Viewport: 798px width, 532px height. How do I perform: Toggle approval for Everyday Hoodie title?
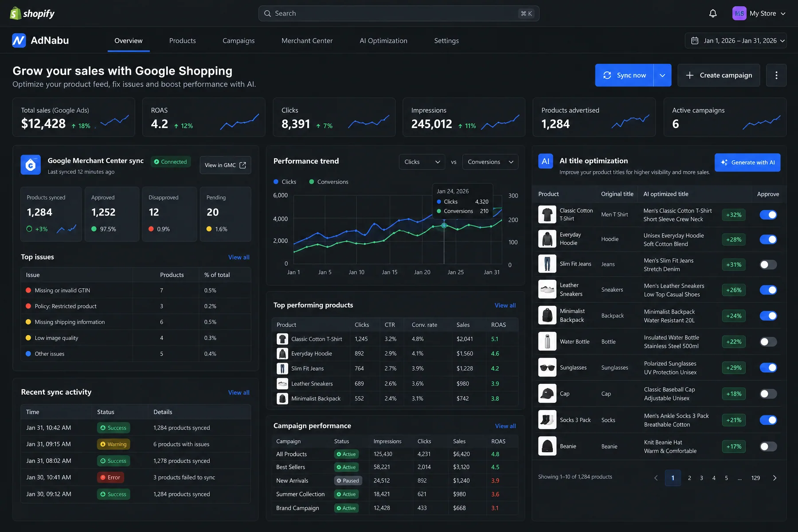click(768, 239)
